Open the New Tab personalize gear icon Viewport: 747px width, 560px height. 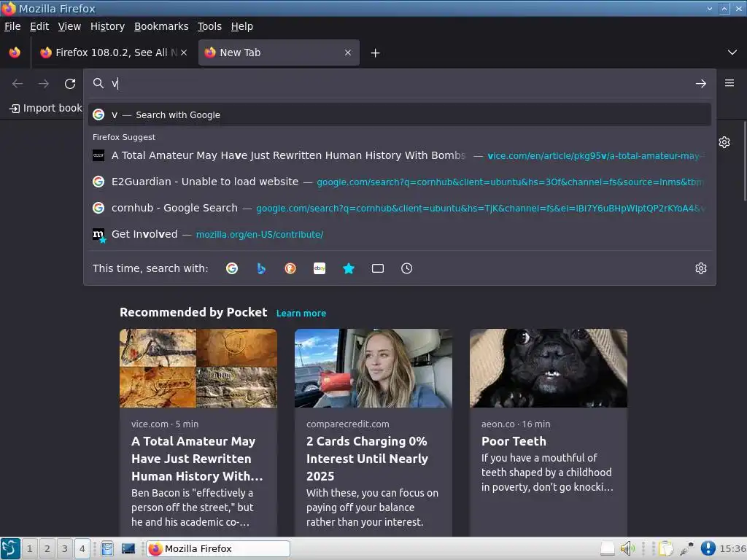[x=724, y=142]
